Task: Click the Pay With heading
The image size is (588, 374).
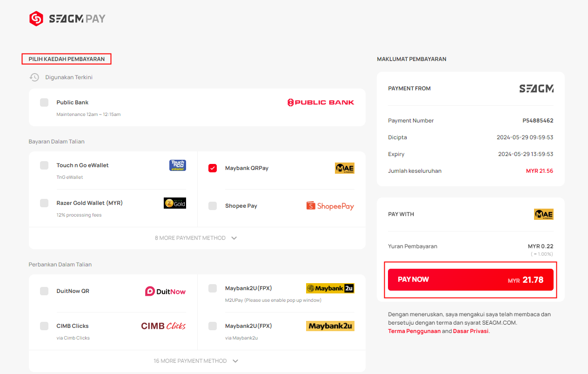Action: (x=401, y=214)
